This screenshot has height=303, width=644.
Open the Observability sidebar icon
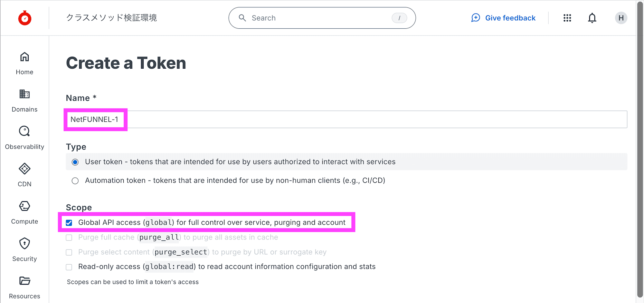tap(24, 132)
